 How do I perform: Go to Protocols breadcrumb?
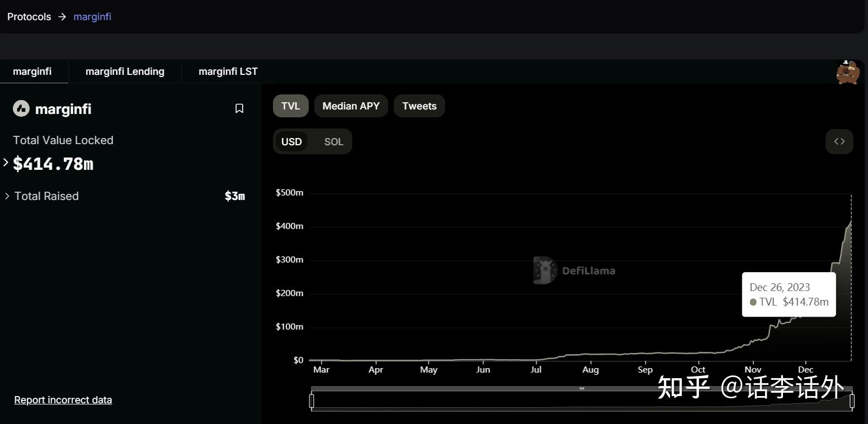coord(29,17)
